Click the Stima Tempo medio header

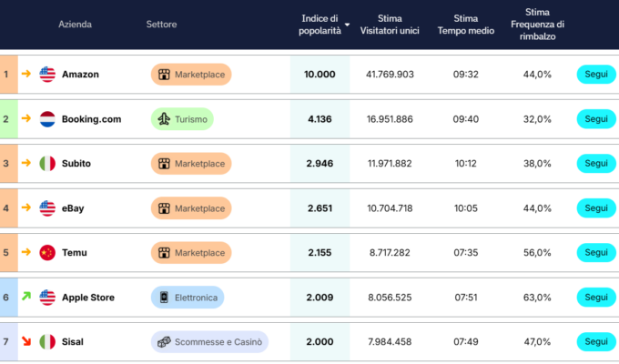pyautogui.click(x=466, y=25)
